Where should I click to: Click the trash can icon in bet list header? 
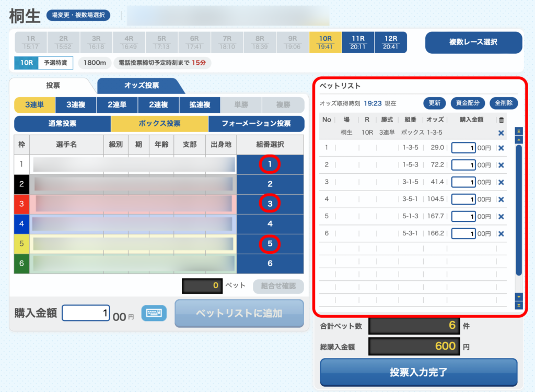(x=501, y=120)
